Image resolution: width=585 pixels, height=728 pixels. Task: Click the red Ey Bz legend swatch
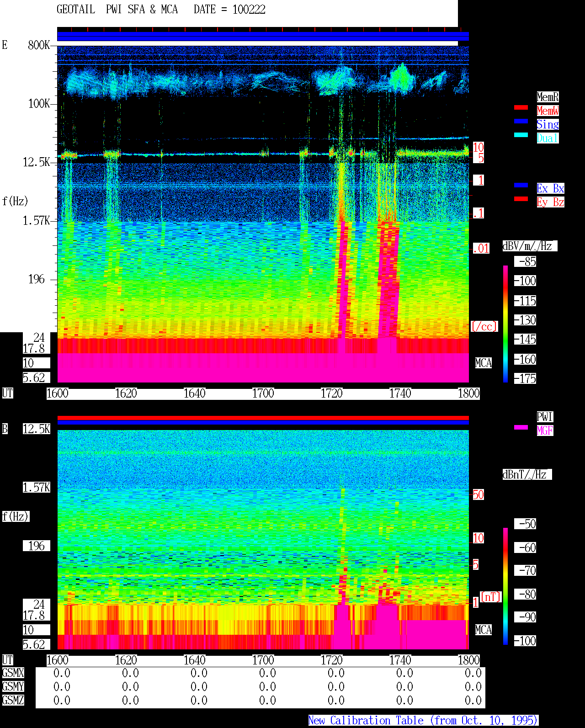pos(521,199)
